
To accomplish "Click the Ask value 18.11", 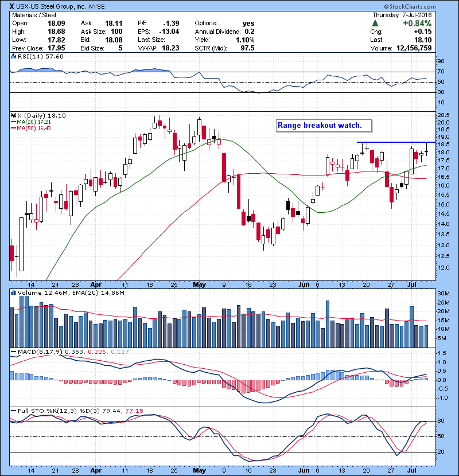I will tap(114, 24).
